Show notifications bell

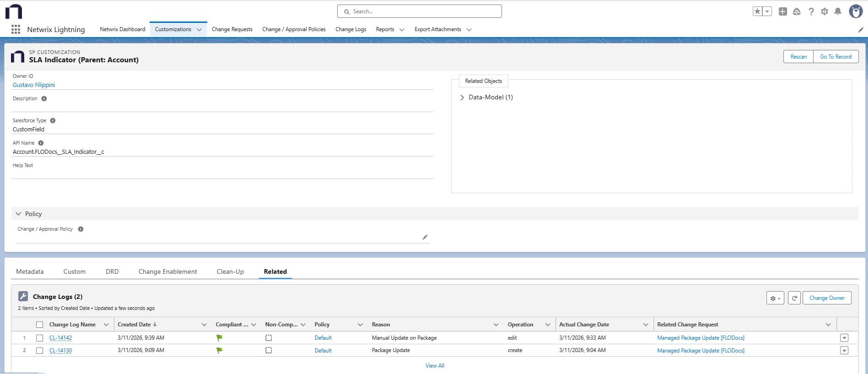(x=838, y=11)
